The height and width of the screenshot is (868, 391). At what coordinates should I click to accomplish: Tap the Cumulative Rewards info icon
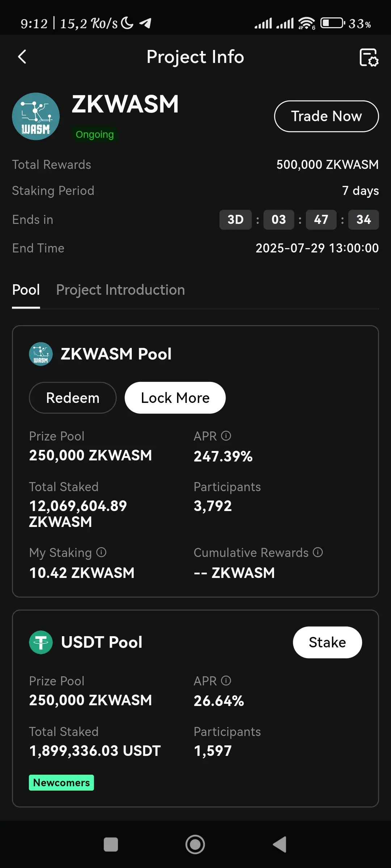pyautogui.click(x=318, y=552)
